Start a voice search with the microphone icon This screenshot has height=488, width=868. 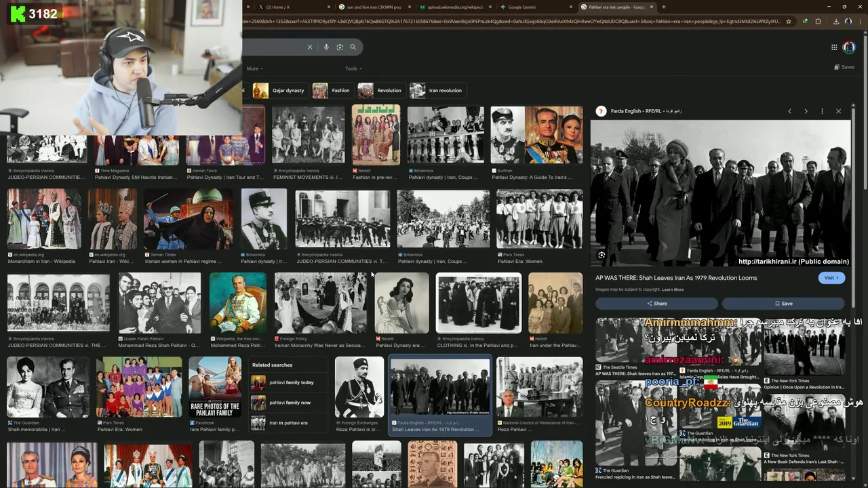326,47
